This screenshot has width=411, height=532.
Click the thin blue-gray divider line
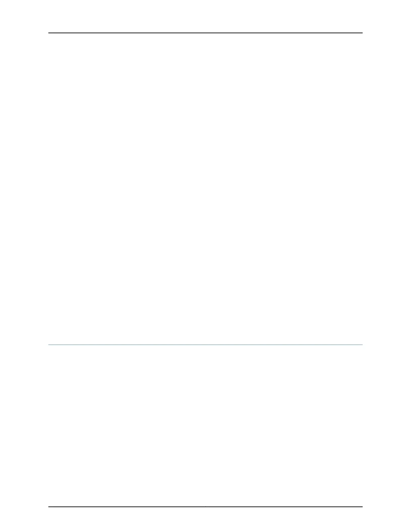click(x=205, y=345)
